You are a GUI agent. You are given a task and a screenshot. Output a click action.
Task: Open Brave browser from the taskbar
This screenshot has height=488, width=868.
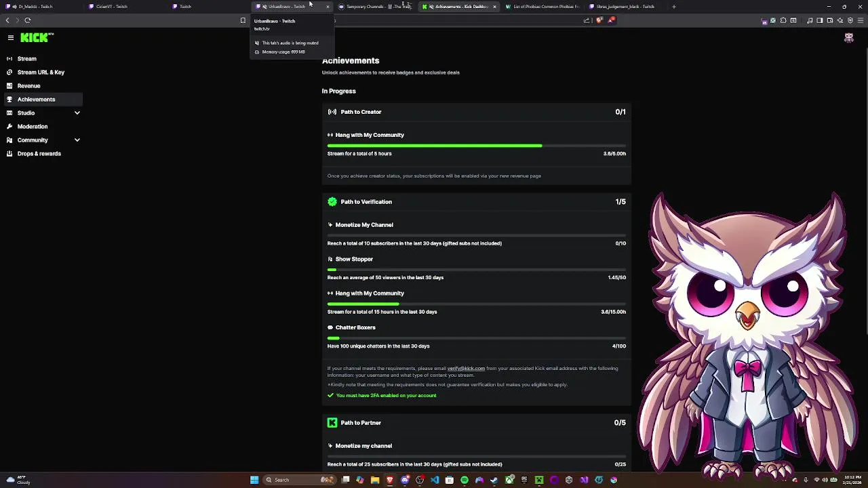pos(389,480)
